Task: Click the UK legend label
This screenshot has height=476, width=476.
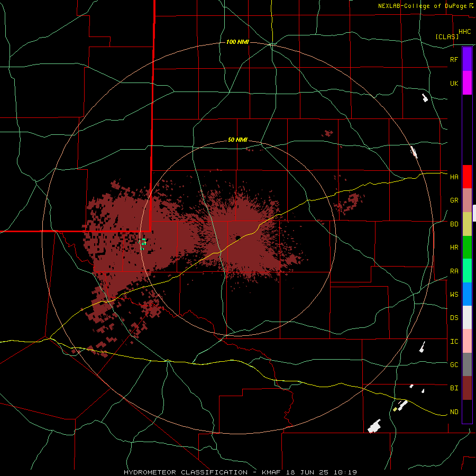Action: (x=454, y=83)
